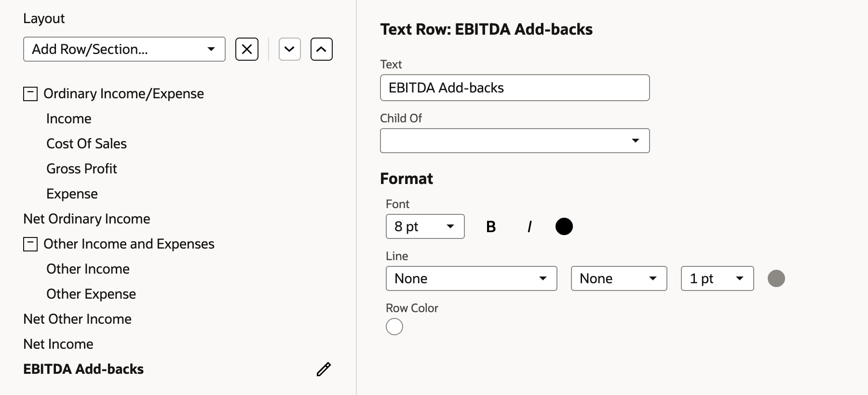This screenshot has height=395, width=868.
Task: Select the Income row
Action: 69,118
